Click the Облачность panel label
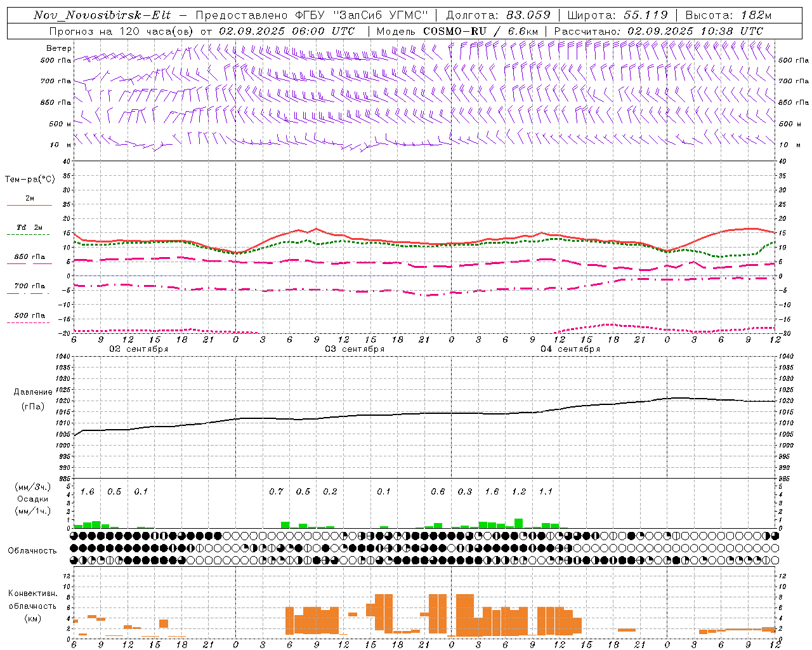Image resolution: width=812 pixels, height=650 pixels. click(32, 551)
